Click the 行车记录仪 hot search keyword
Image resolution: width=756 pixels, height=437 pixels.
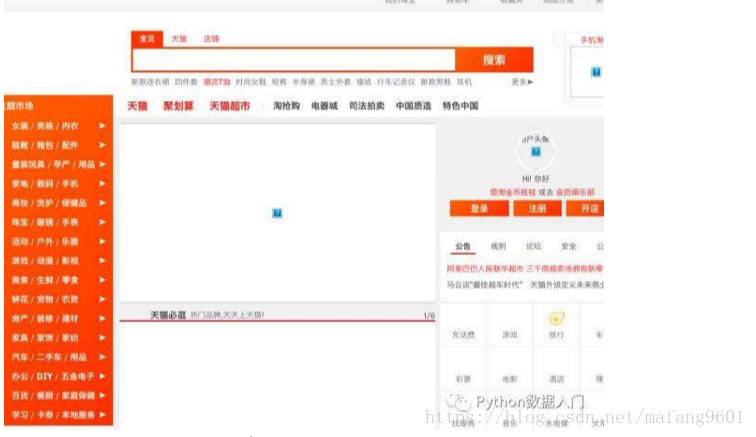click(x=396, y=82)
